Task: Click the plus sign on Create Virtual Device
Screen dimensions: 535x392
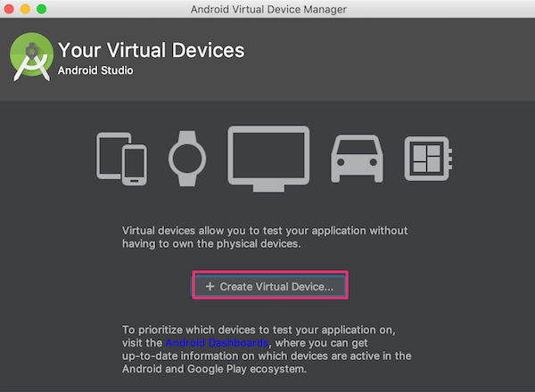Action: (210, 287)
